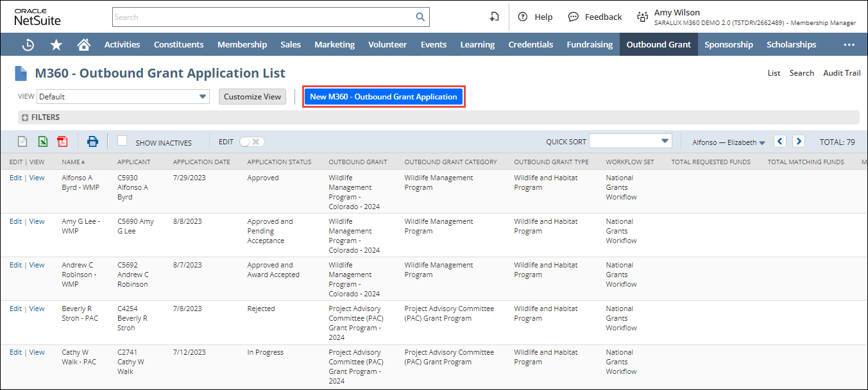Click New M360 - Outbound Grant Application button

tap(383, 97)
